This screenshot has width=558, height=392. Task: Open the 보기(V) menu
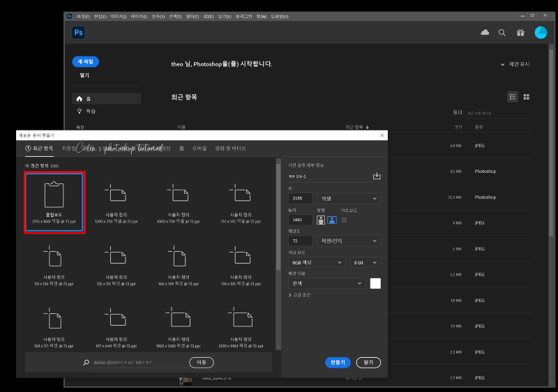224,16
